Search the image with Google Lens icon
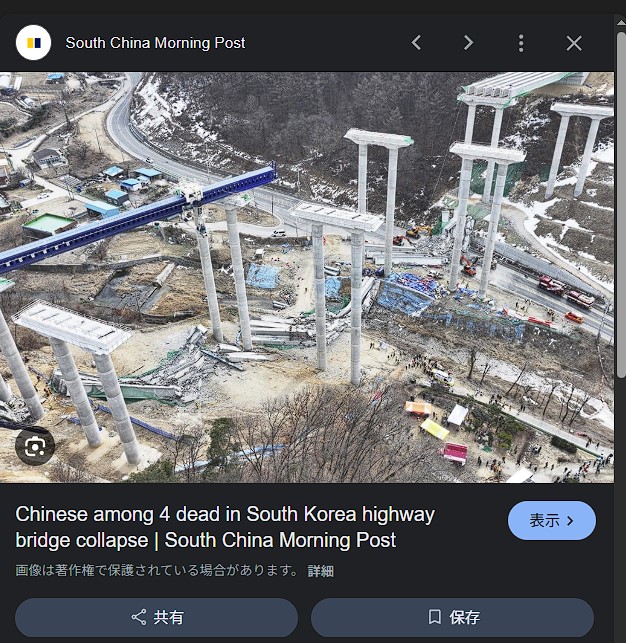Screen dimensions: 626x643 point(35,446)
